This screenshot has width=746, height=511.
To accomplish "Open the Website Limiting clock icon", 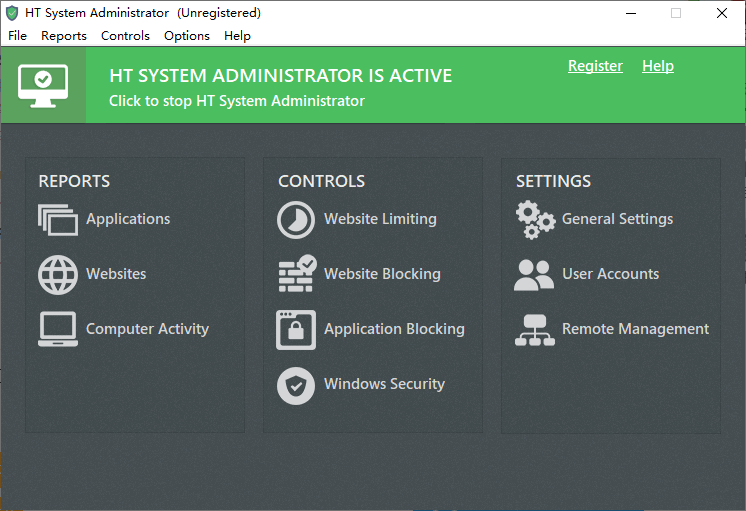I will (x=296, y=220).
